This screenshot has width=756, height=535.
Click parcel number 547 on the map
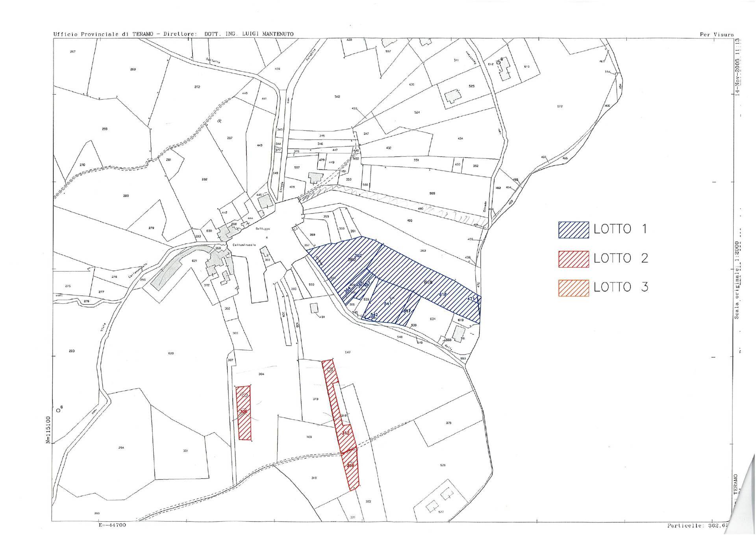point(347,352)
